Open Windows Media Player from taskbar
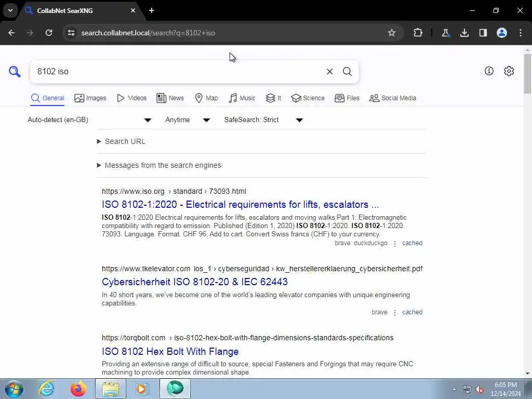 (x=142, y=389)
